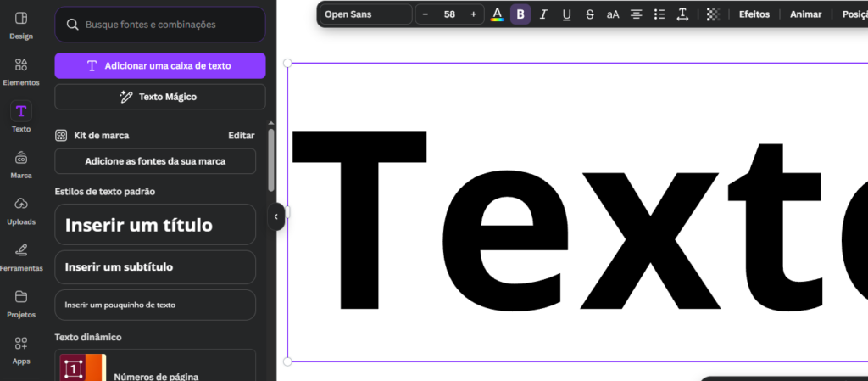Toggle underline formatting
The width and height of the screenshot is (868, 381).
tap(566, 14)
